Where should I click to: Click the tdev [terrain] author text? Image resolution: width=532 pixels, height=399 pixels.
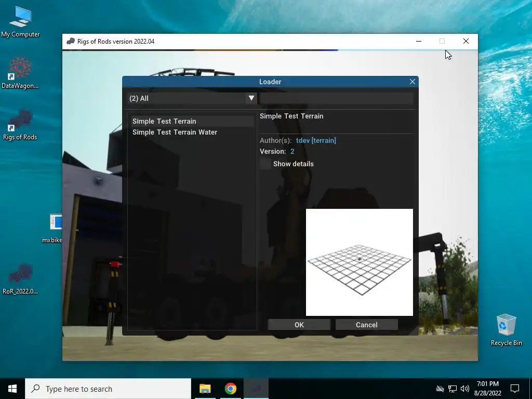coord(316,140)
